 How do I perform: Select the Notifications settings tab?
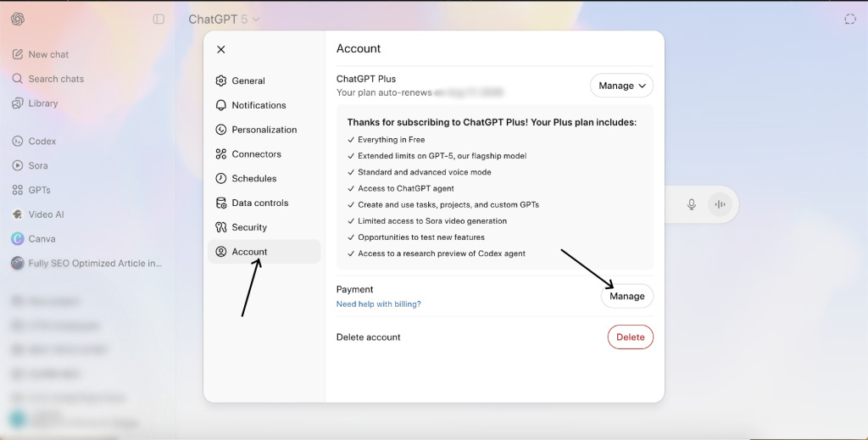264,105
